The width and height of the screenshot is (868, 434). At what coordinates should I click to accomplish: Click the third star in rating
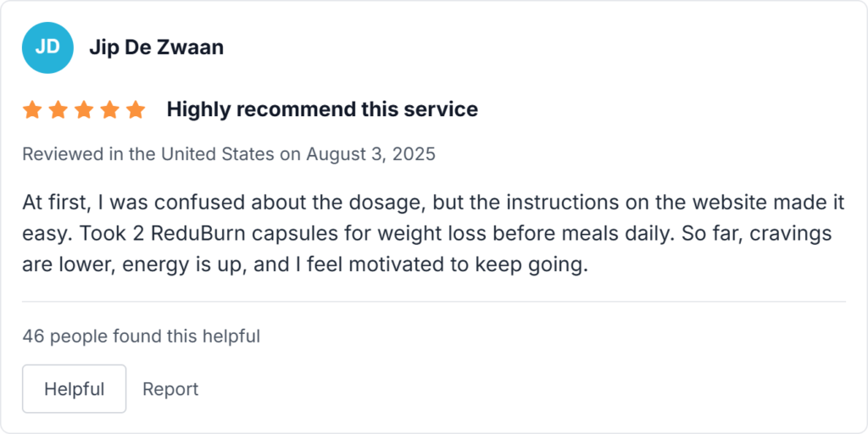(84, 109)
